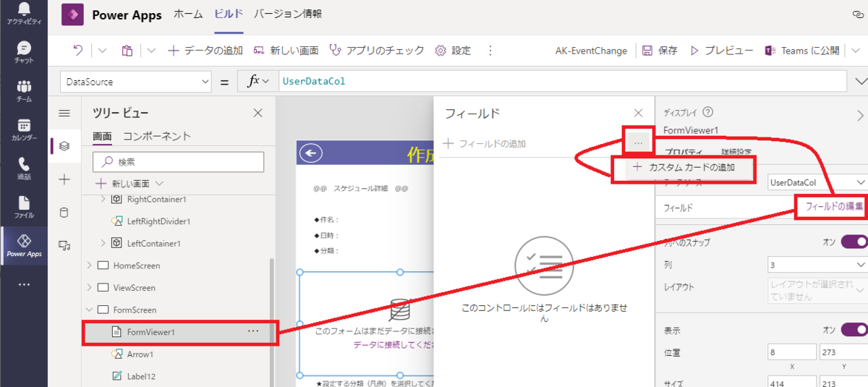Open 設定 from the toolbar
Screen dimensions: 868x387
click(453, 51)
